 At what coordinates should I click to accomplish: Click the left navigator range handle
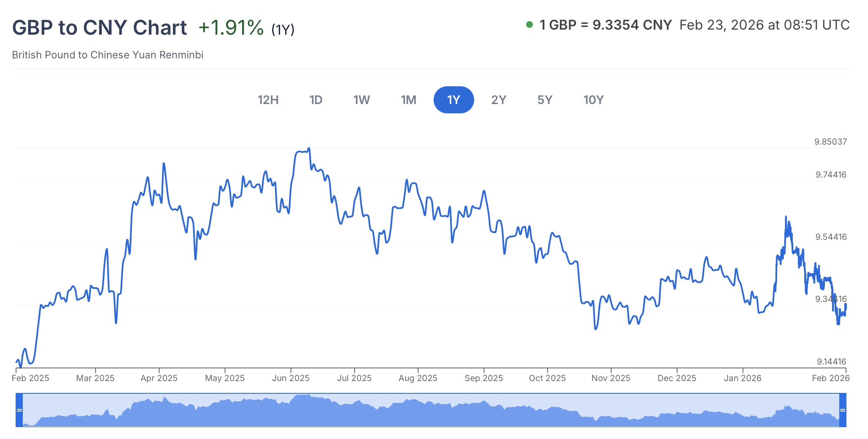click(x=19, y=410)
